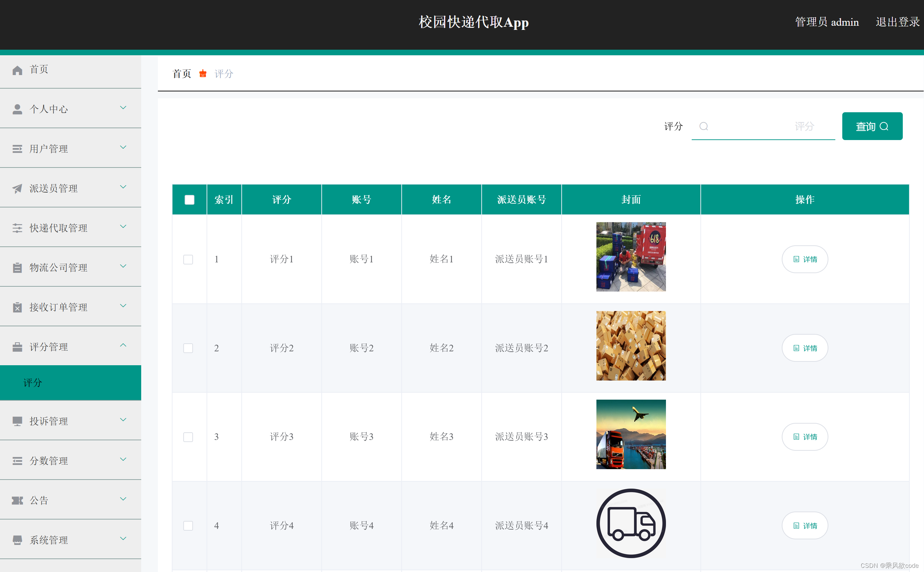The height and width of the screenshot is (572, 924).
Task: Click the clipboard icon for 物流公司管理
Action: pyautogui.click(x=17, y=268)
